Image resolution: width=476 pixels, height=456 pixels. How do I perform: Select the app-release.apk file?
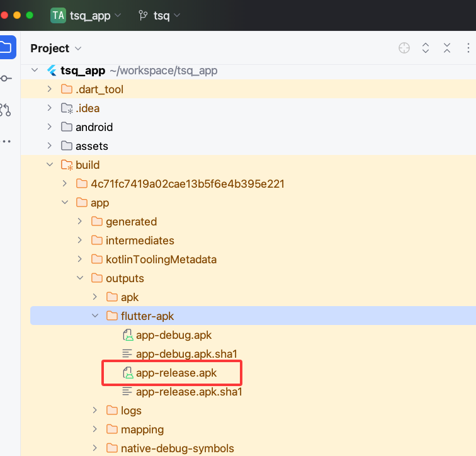click(x=176, y=373)
